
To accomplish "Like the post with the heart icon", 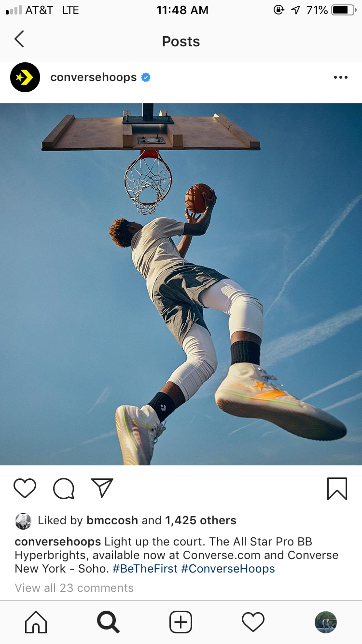I will (x=25, y=488).
